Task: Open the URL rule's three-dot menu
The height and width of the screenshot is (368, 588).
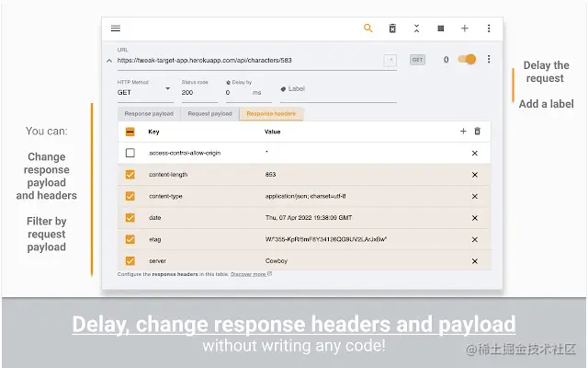Action: coord(489,59)
